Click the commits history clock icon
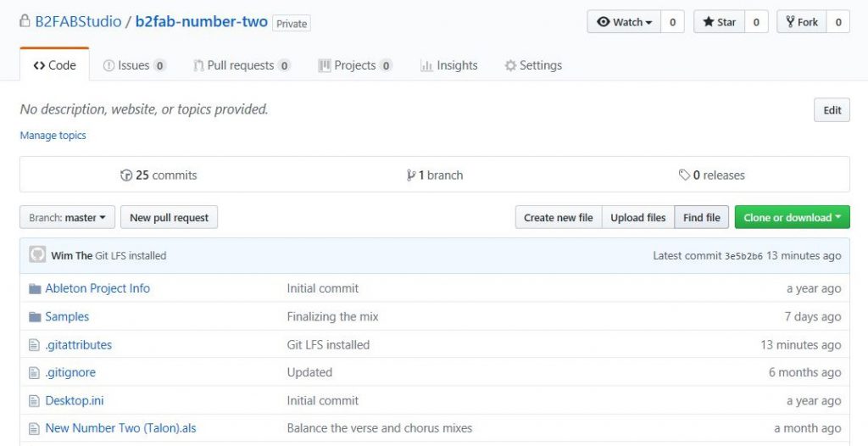The width and height of the screenshot is (868, 446). pos(126,175)
